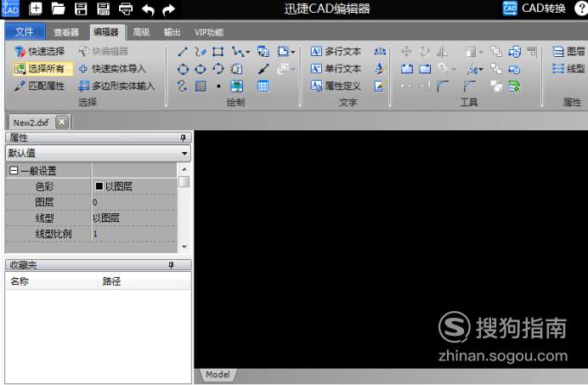
Task: Select the freehand sketch tool
Action: tap(201, 51)
